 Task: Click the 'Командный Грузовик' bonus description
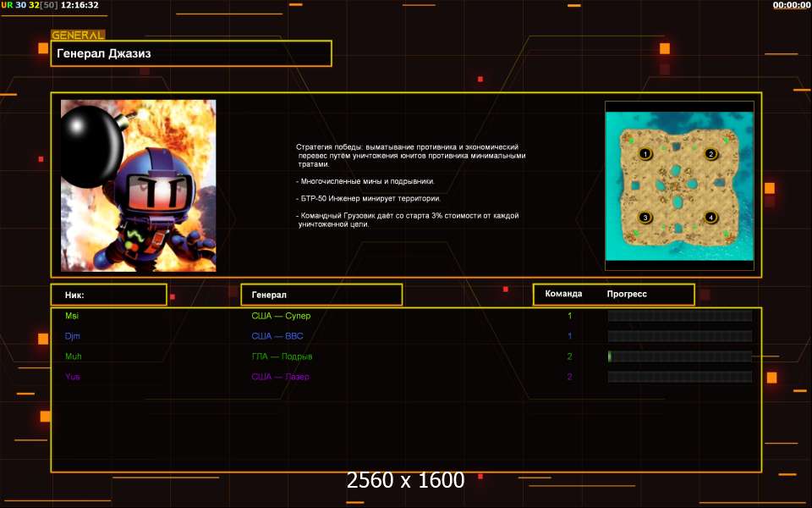(408, 220)
